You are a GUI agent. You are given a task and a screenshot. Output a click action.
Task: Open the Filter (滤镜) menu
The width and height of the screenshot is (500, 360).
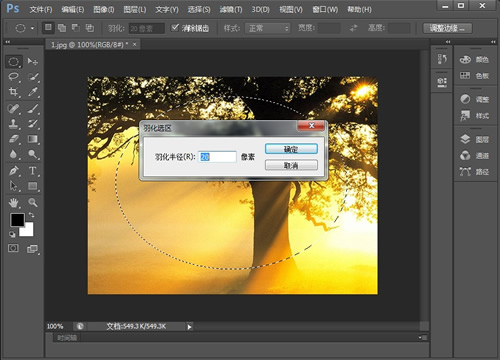click(x=231, y=9)
